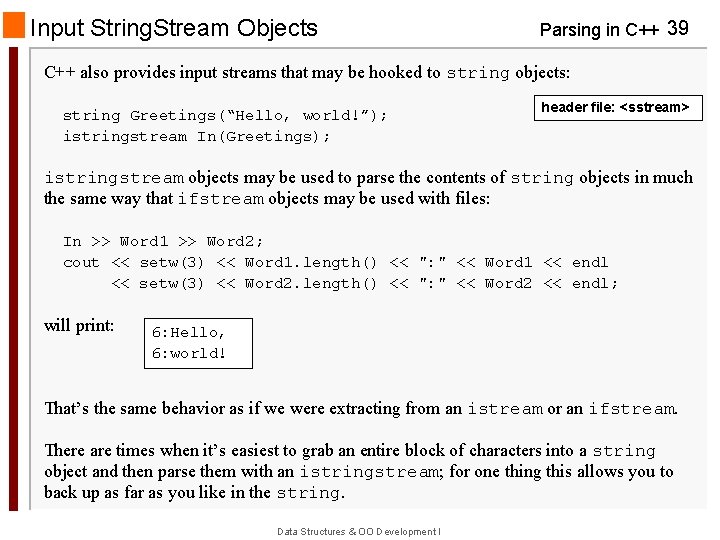Select the string Greetings declaration line
Image resolution: width=720 pixels, height=540 pixels.
225,115
